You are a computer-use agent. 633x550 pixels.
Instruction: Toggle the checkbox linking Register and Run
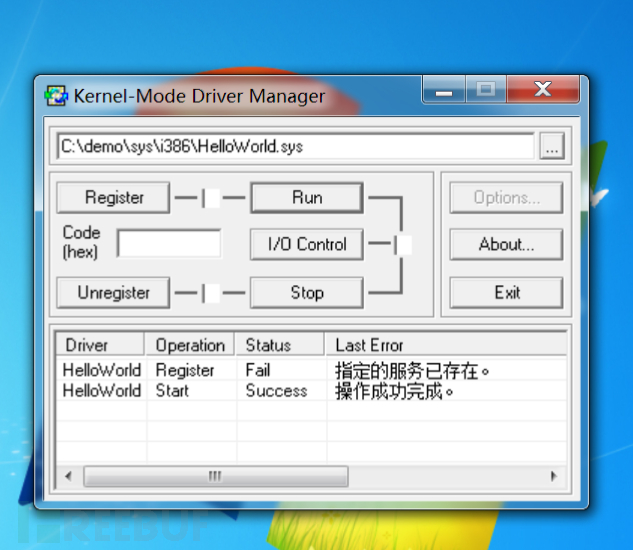point(211,198)
